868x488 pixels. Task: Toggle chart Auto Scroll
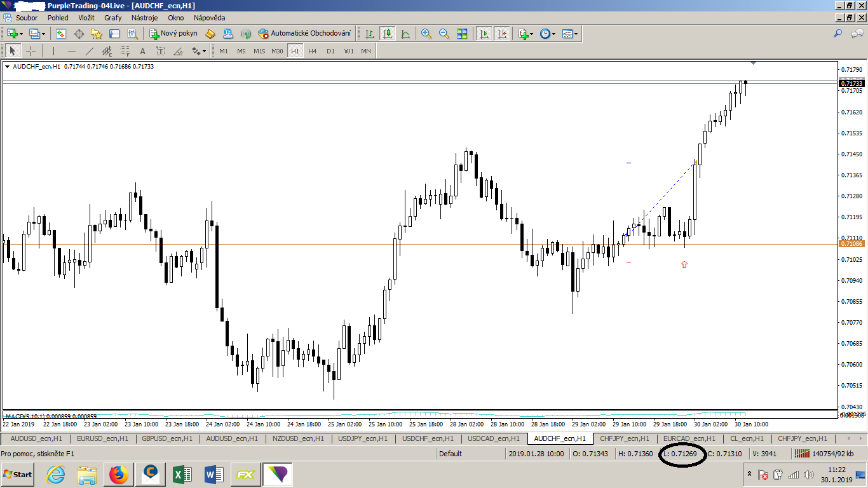click(484, 34)
